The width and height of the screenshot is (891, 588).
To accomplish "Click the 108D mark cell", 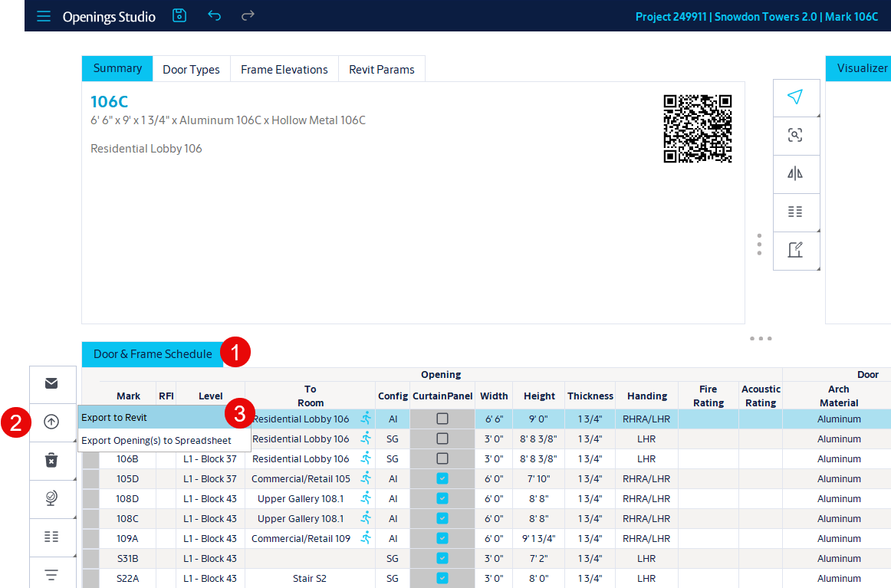I will [127, 498].
